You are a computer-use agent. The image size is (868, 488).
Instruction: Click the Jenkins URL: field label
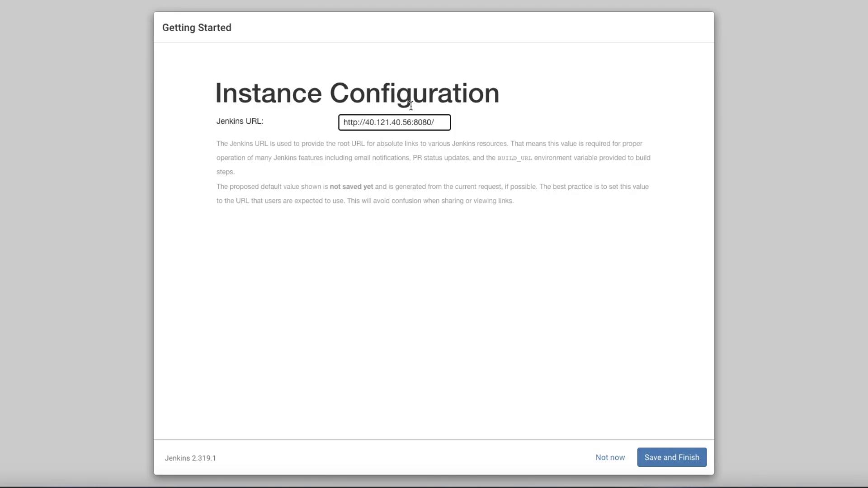point(240,121)
